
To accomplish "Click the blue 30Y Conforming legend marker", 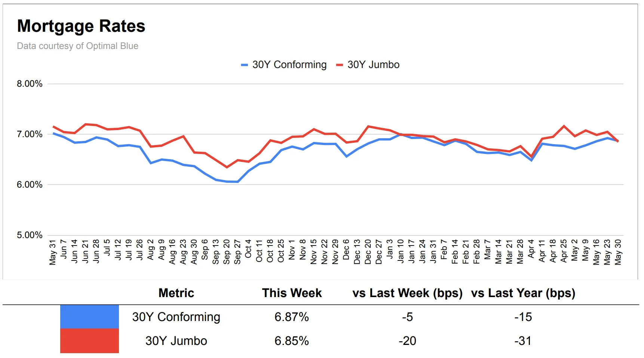I will [x=244, y=65].
